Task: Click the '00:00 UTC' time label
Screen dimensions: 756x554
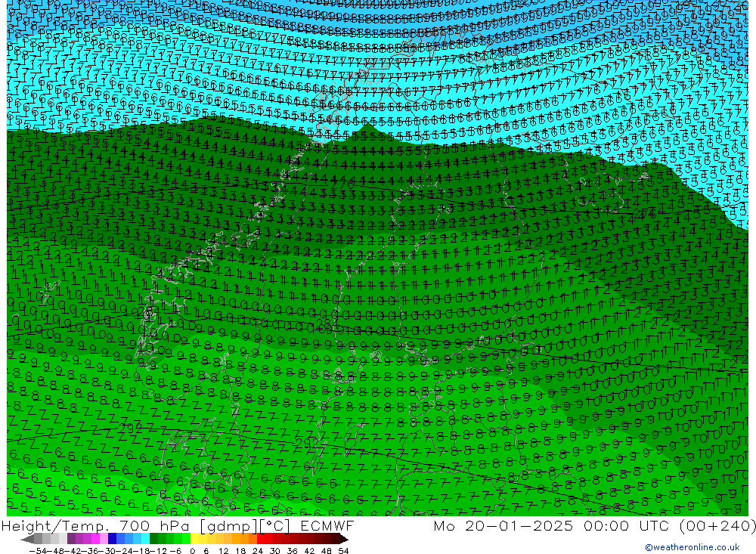Action: coord(626,525)
